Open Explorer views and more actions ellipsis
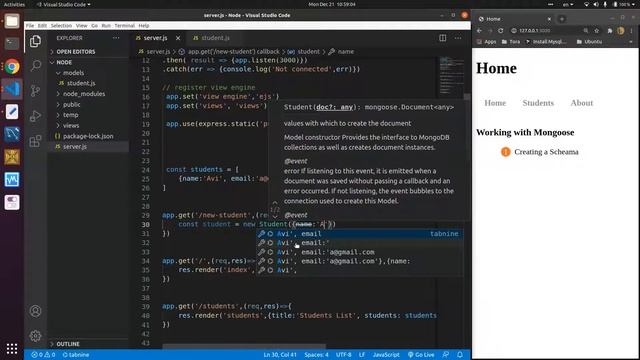Screen dimensions: 640x360 [x=116, y=38]
